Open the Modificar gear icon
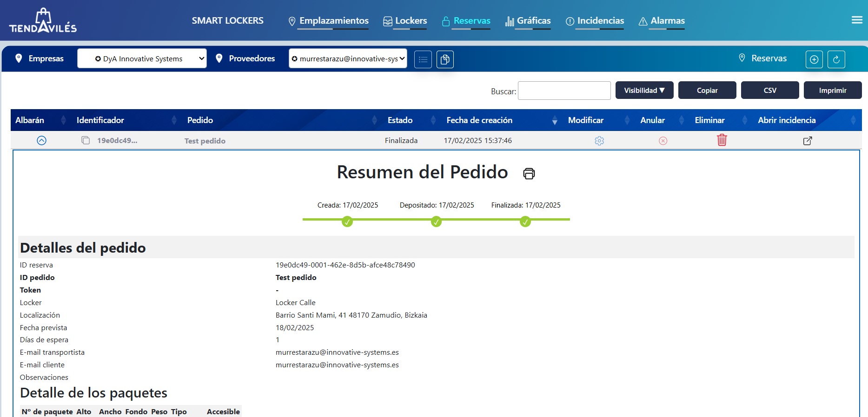The image size is (868, 417). (599, 141)
